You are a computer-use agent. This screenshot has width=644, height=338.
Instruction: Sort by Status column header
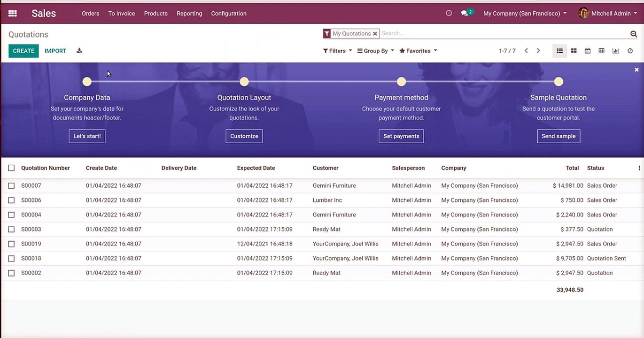(595, 168)
